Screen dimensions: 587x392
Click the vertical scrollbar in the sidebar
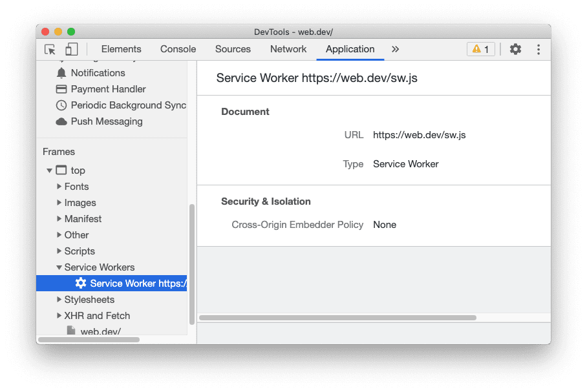(191, 258)
